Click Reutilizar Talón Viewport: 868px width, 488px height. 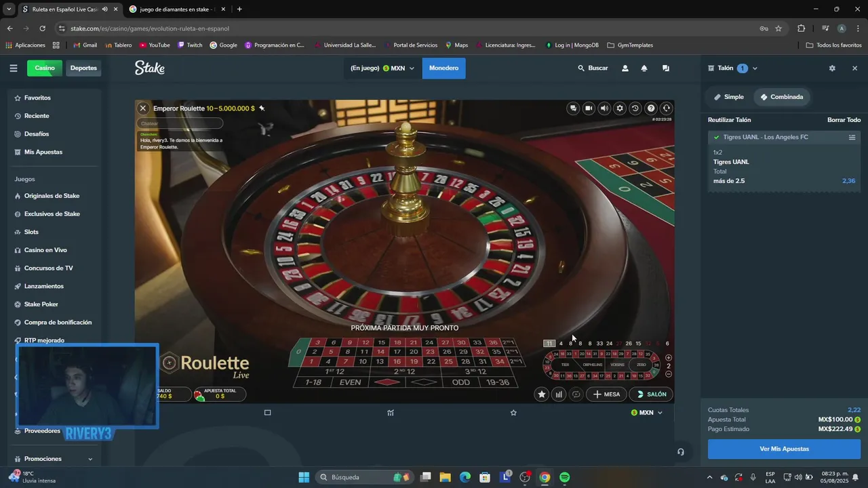pos(729,120)
